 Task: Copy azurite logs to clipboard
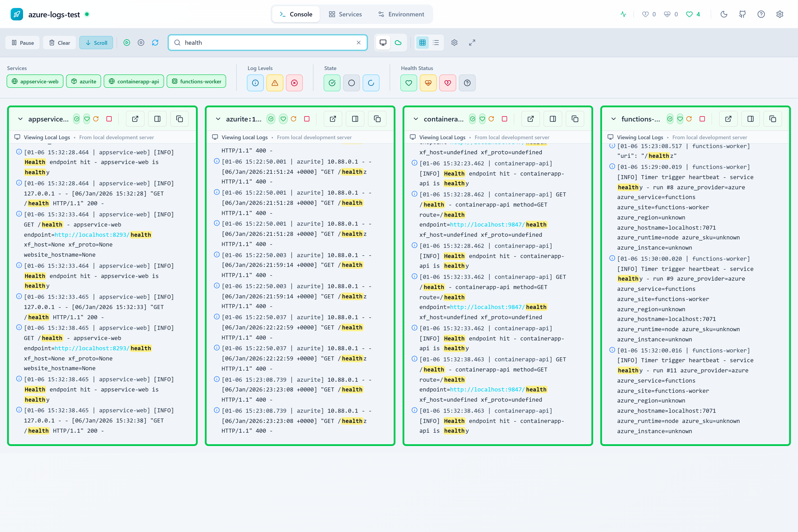377,119
